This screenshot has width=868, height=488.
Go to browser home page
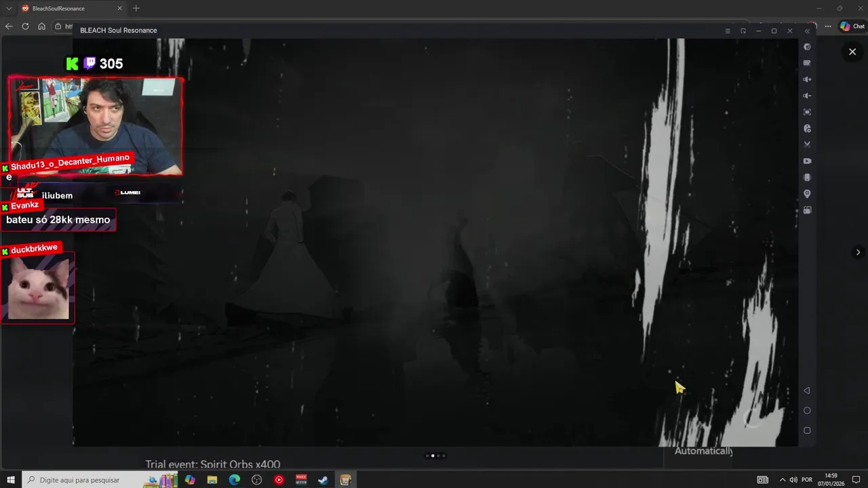click(41, 26)
